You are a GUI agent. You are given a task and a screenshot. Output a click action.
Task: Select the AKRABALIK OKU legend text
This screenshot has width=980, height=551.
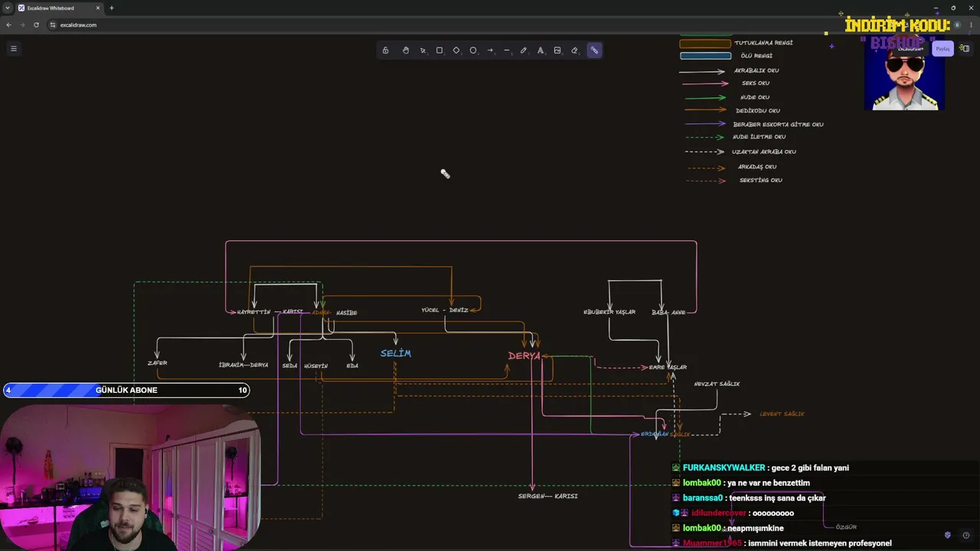756,70
